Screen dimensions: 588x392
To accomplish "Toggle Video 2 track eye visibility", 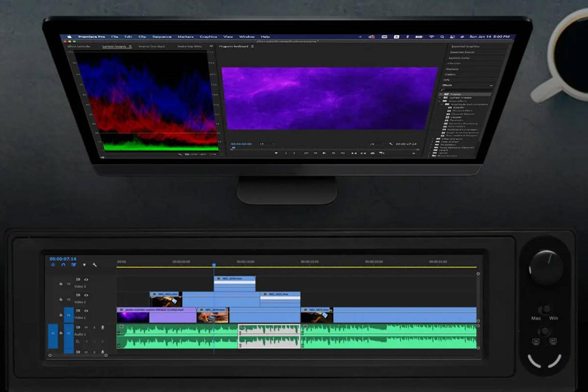I will click(86, 295).
